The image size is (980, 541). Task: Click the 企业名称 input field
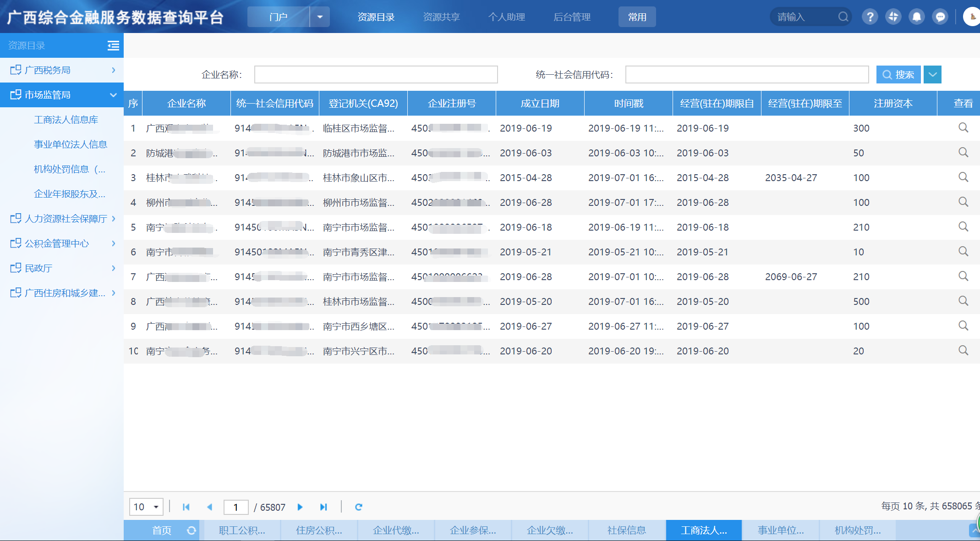point(376,75)
